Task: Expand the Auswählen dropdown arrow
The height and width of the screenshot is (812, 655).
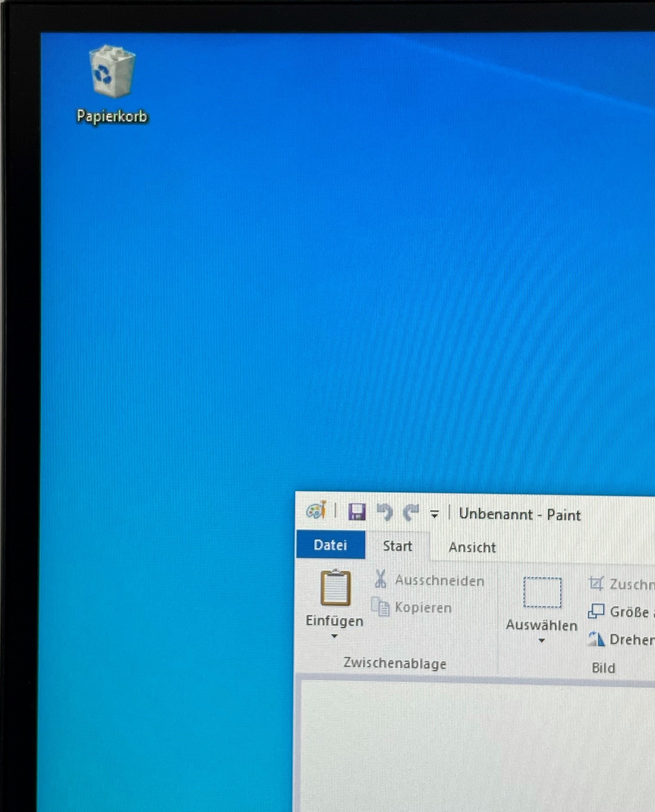Action: click(x=542, y=640)
